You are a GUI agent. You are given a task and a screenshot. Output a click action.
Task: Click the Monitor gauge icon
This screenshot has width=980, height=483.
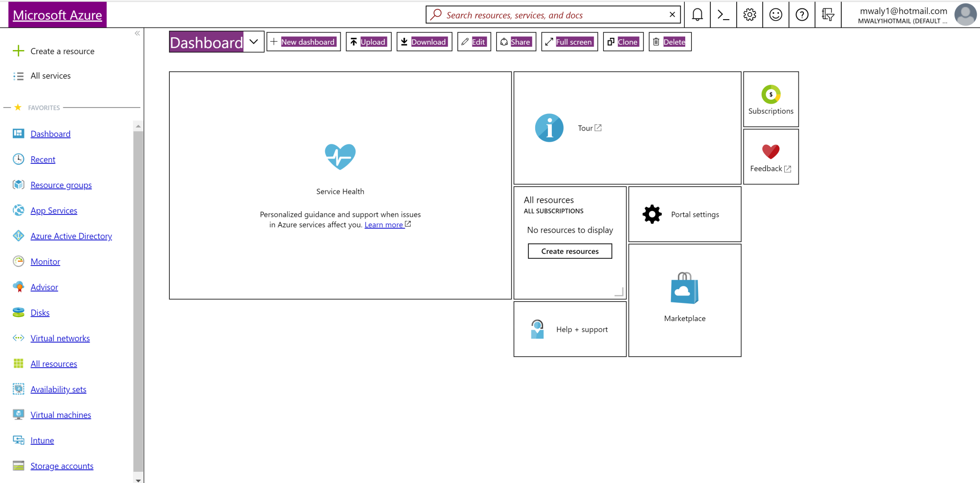[x=18, y=261]
